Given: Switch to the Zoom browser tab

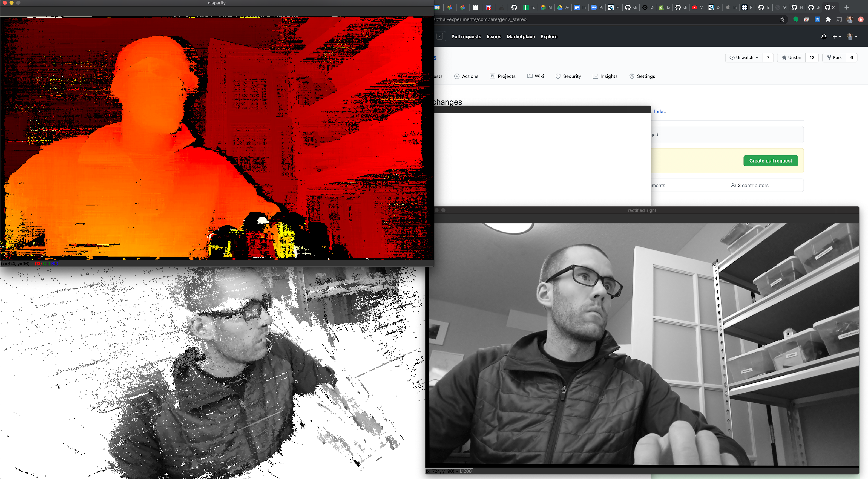Looking at the screenshot, I should [x=594, y=7].
